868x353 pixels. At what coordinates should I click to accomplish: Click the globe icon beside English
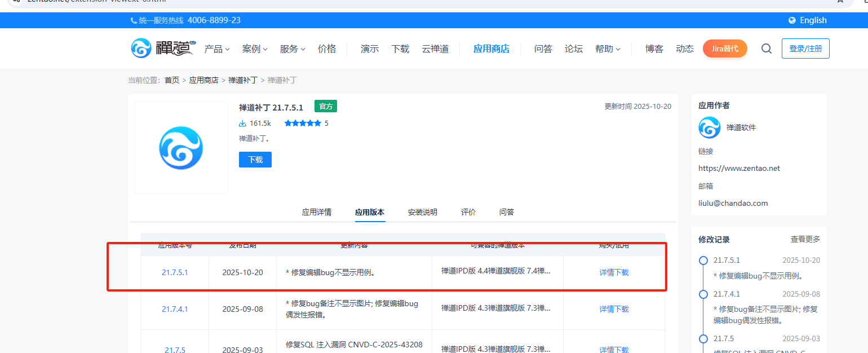(792, 20)
